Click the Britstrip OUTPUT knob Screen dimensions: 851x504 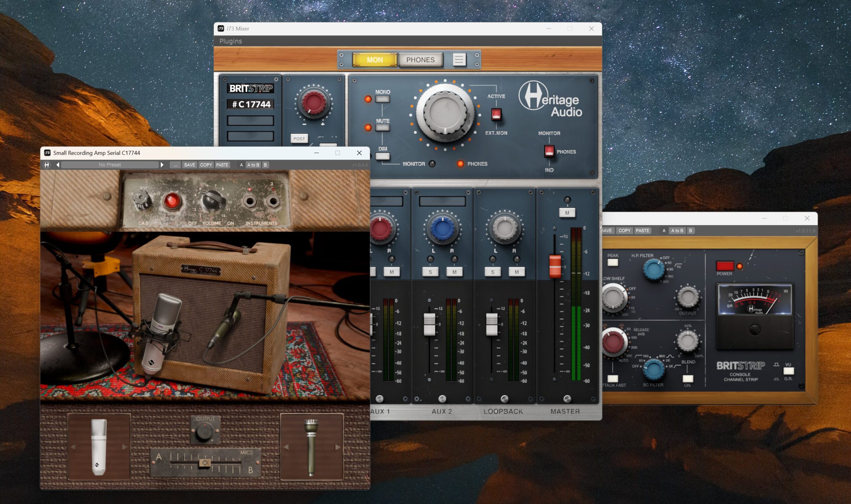[x=688, y=297]
